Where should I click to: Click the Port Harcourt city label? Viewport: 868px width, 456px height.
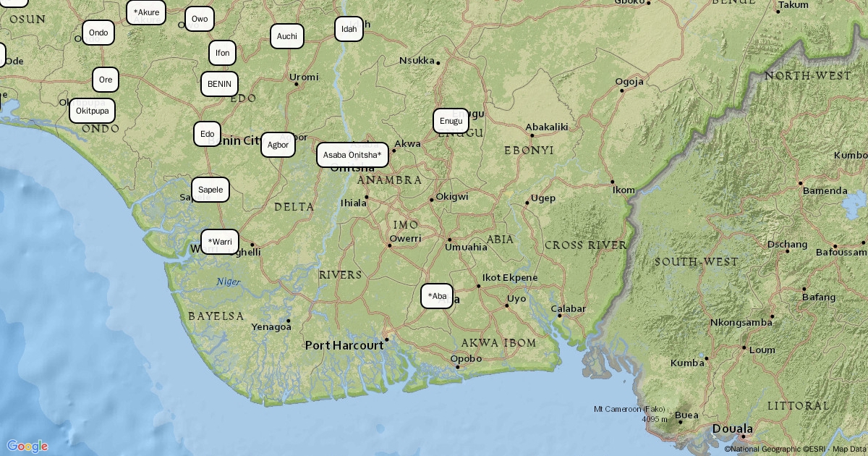pos(344,345)
